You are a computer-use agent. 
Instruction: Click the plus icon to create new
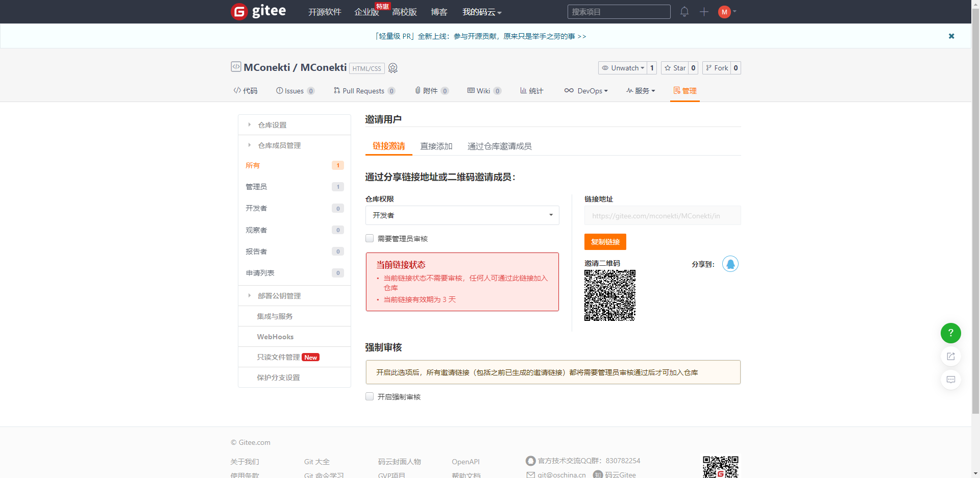point(704,12)
